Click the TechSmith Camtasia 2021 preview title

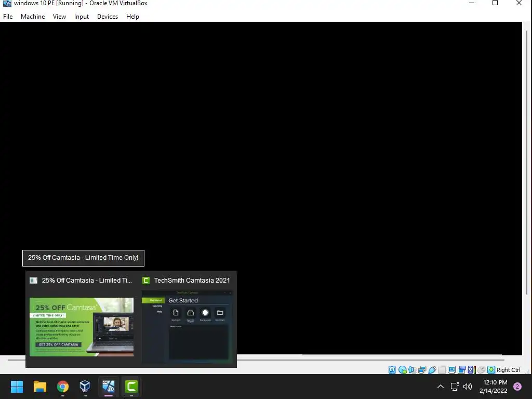point(192,280)
